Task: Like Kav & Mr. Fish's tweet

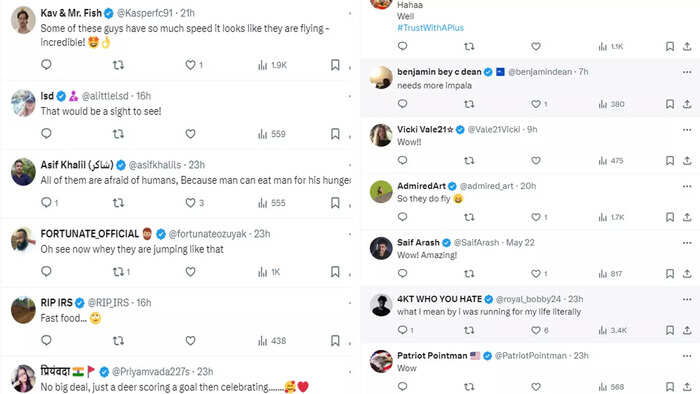Action: pos(191,65)
